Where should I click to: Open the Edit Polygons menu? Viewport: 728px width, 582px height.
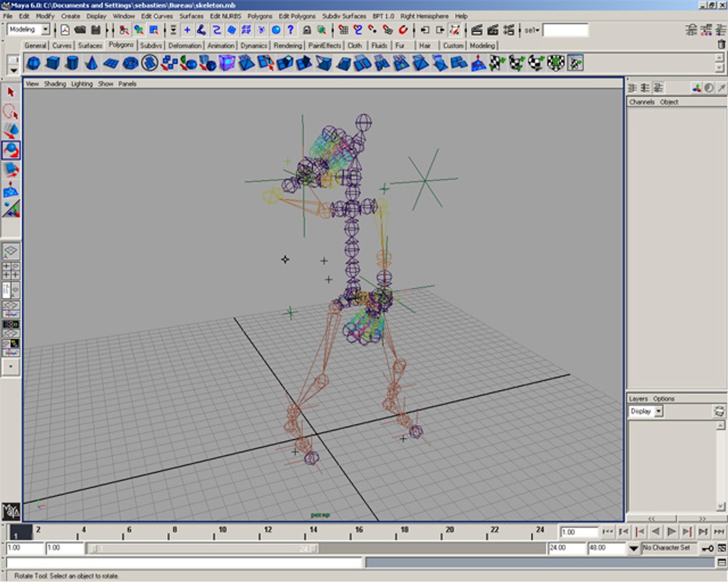pyautogui.click(x=297, y=16)
